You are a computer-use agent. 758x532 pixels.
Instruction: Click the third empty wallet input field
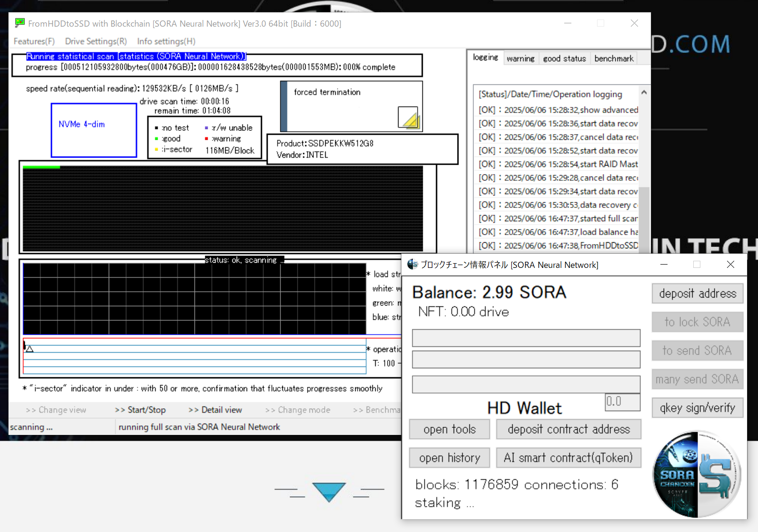coord(526,384)
